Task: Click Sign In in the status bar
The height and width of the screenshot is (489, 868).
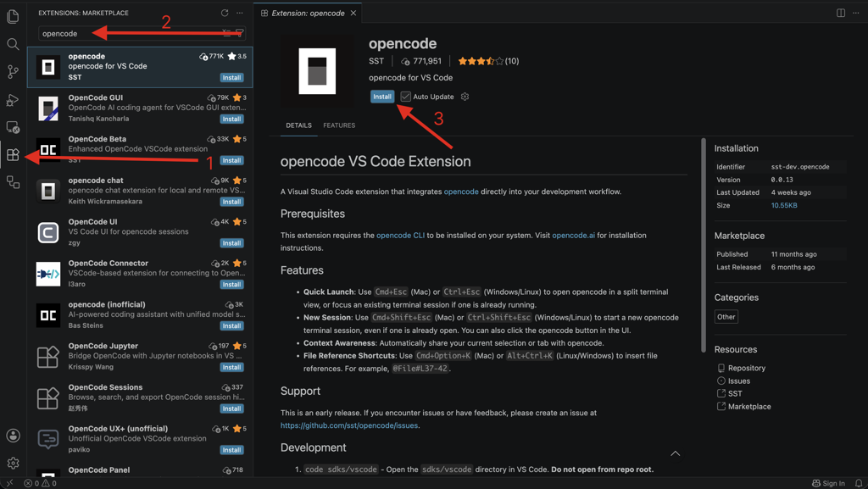Action: (828, 483)
